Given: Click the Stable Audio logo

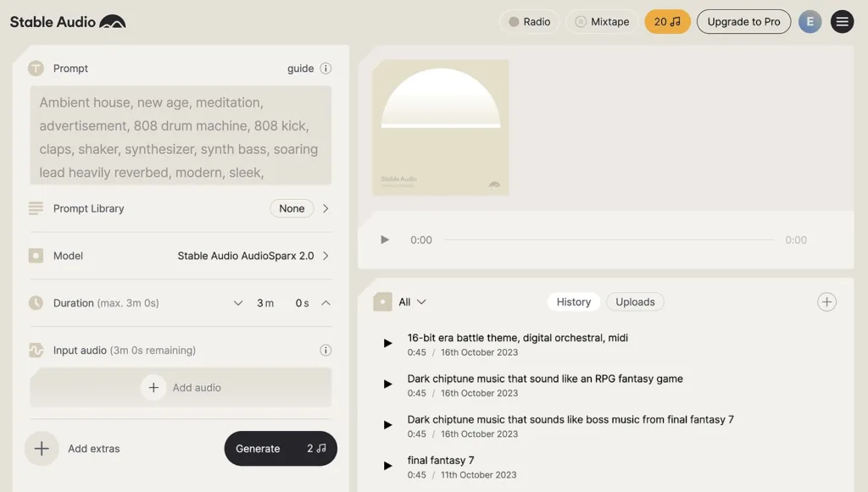Looking at the screenshot, I should [x=68, y=22].
